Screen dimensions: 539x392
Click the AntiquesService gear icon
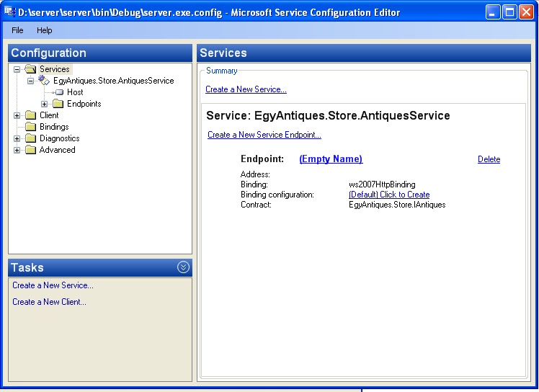(44, 81)
